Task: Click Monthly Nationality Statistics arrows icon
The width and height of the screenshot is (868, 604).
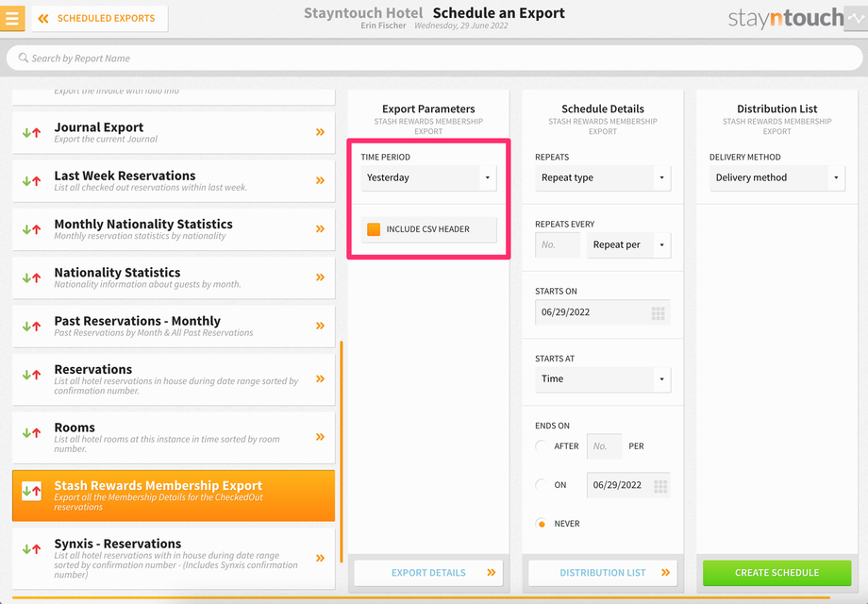Action: pyautogui.click(x=31, y=229)
